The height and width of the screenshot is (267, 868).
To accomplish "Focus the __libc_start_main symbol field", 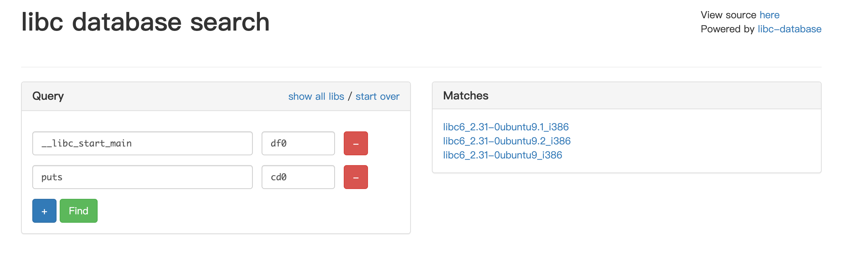I will pos(143,143).
